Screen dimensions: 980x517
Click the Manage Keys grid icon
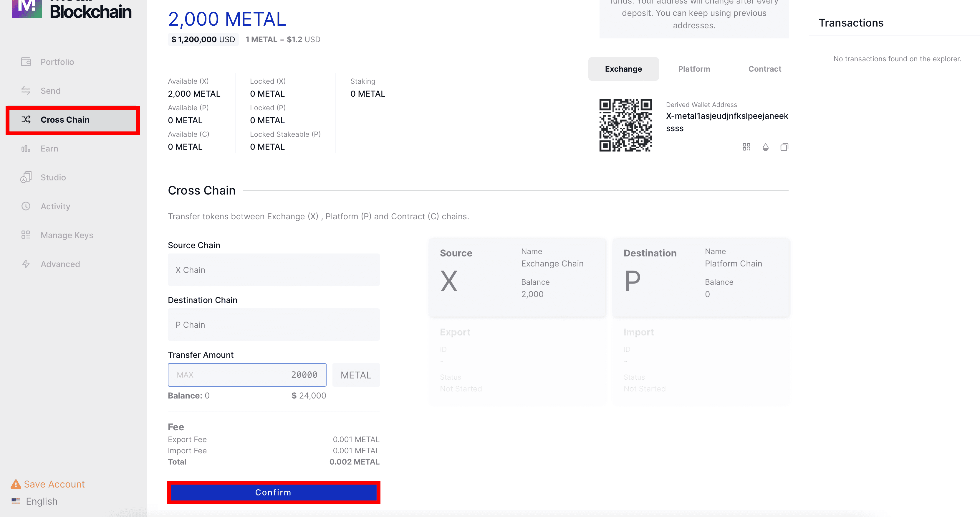click(x=26, y=235)
